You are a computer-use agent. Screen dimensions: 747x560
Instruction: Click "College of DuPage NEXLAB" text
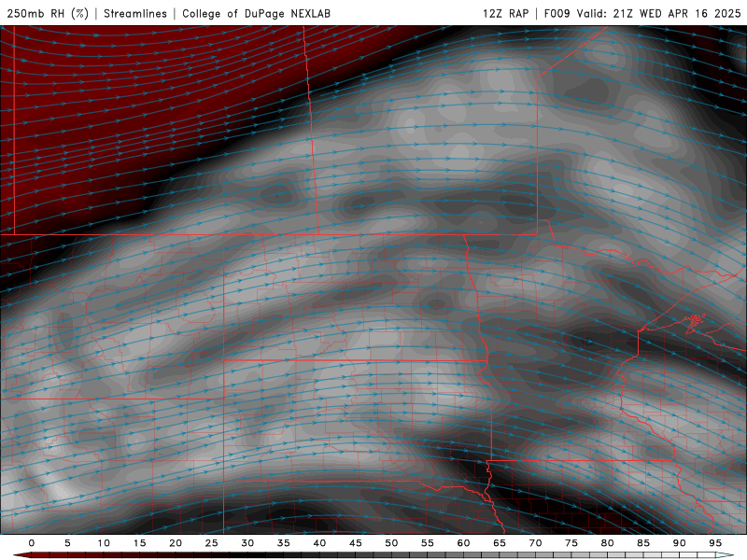(x=256, y=13)
